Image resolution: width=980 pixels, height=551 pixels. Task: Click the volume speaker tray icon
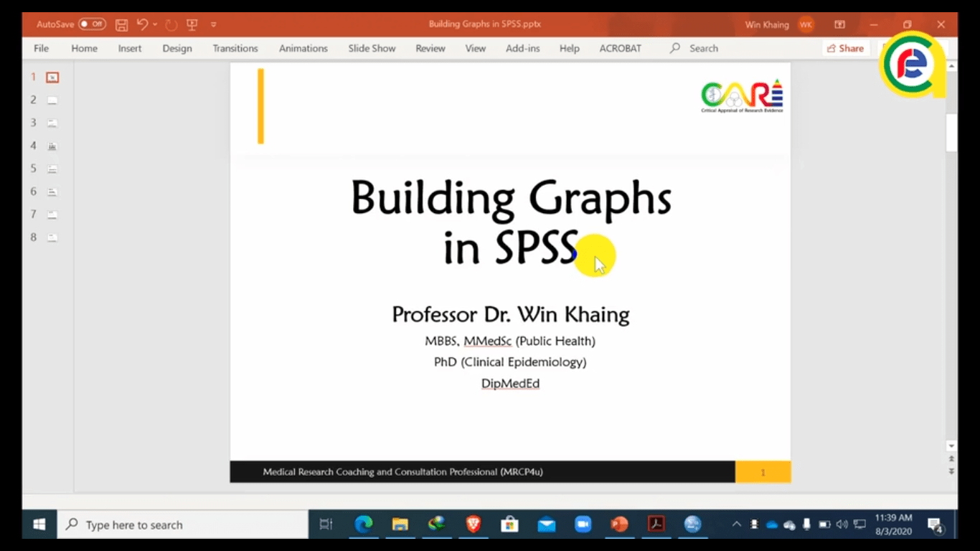point(842,524)
